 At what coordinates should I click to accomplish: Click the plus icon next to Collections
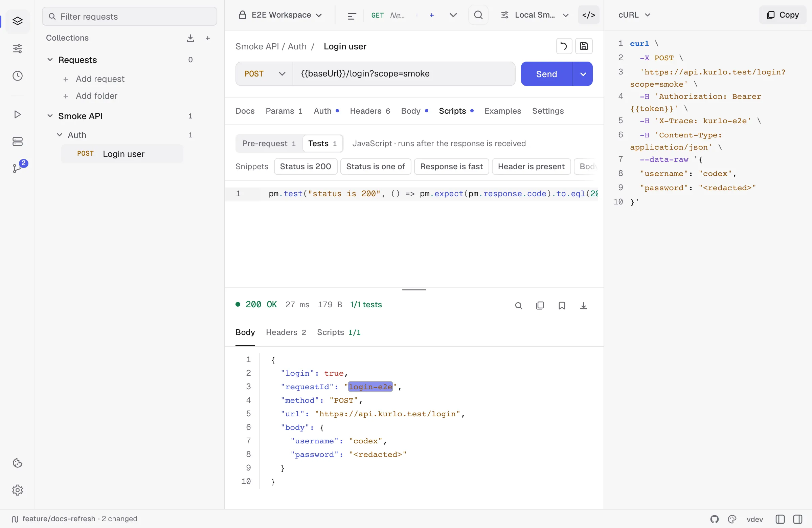tap(208, 38)
